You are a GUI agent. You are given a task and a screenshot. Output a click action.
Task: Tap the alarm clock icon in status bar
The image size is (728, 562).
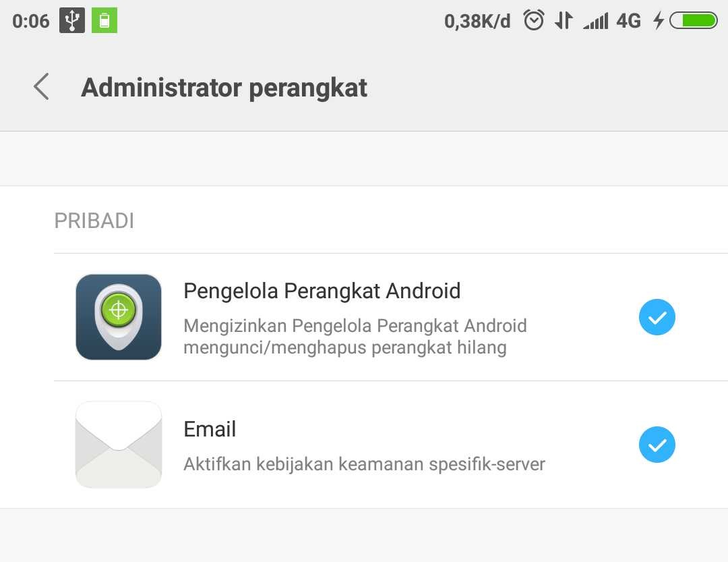tap(533, 20)
